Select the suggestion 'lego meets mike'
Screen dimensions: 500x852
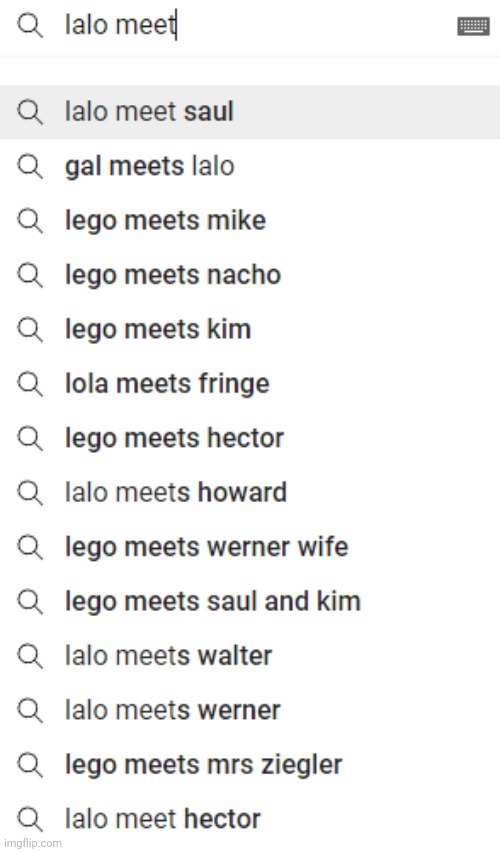click(x=250, y=221)
